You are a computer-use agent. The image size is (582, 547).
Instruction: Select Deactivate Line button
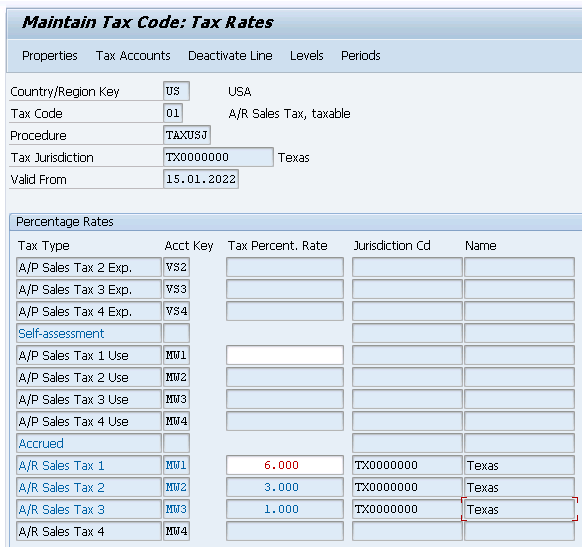230,56
